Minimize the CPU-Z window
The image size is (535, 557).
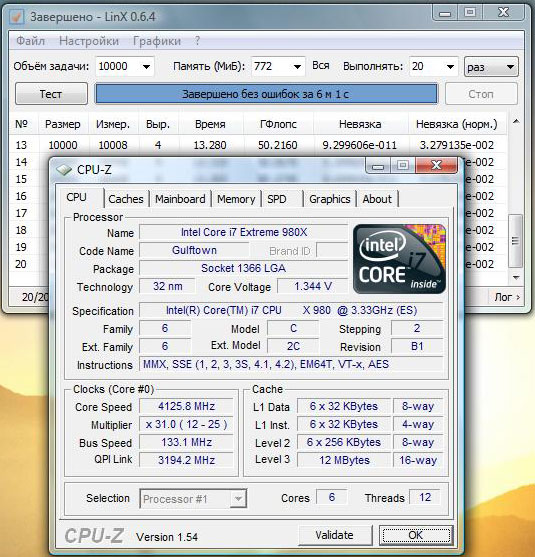(x=378, y=166)
